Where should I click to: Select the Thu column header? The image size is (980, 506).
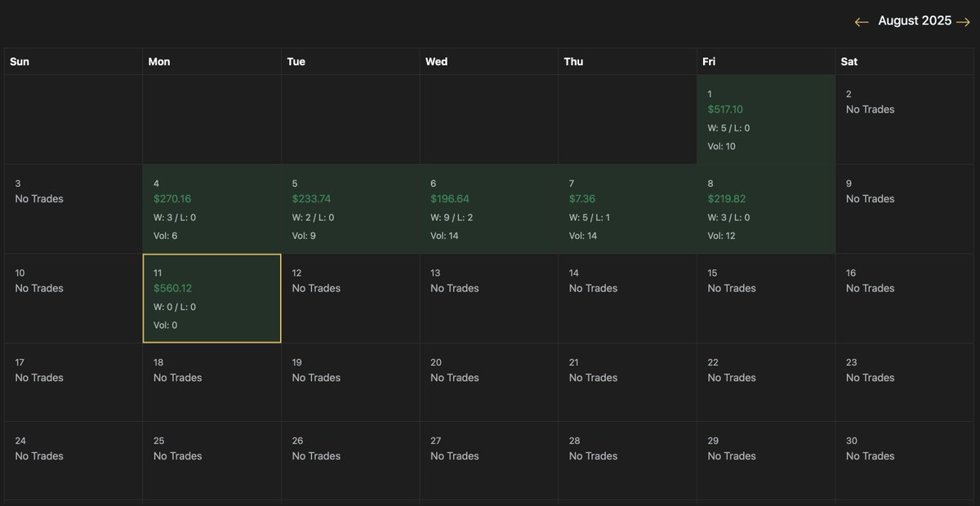tap(627, 61)
